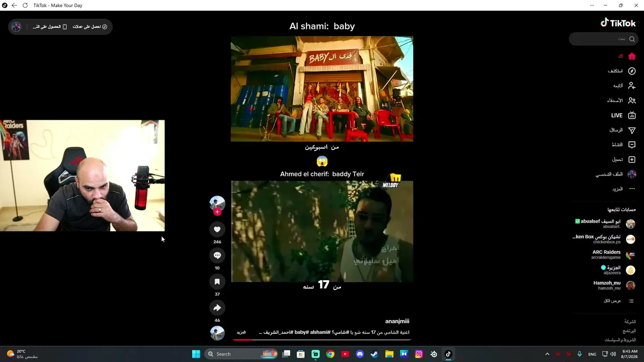Open the #alshami hashtag in the caption
Viewport: 644px width, 362px height.
click(x=319, y=332)
